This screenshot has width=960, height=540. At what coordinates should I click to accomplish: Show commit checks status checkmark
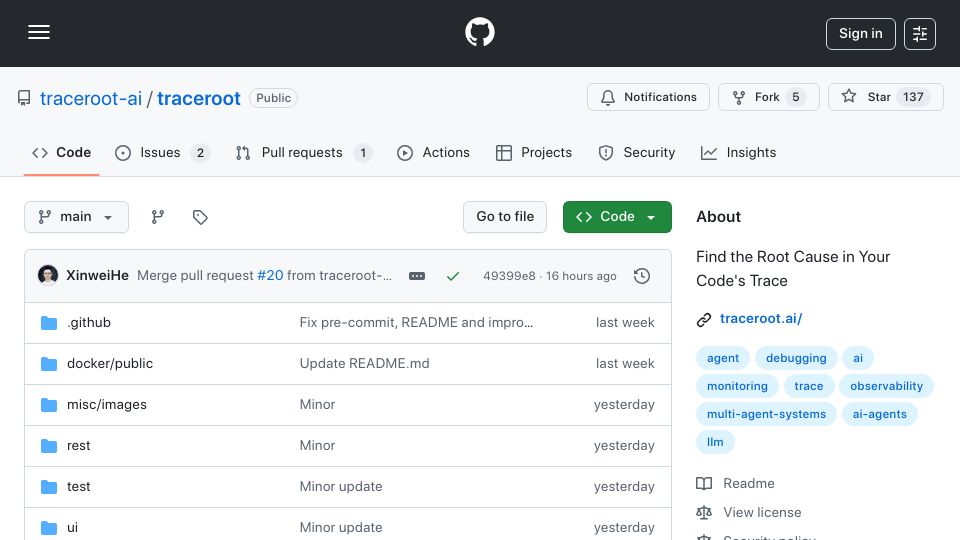point(452,276)
